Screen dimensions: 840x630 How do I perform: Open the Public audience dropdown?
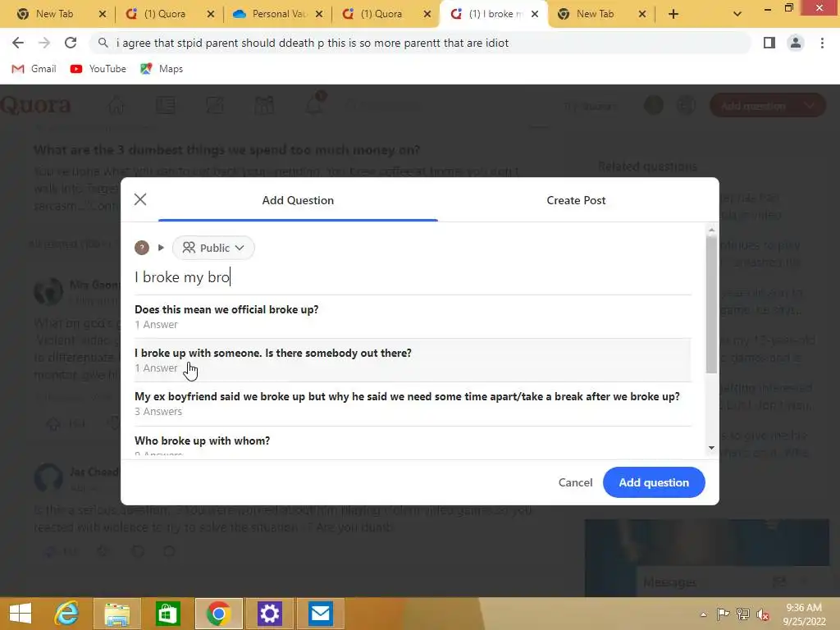[213, 248]
